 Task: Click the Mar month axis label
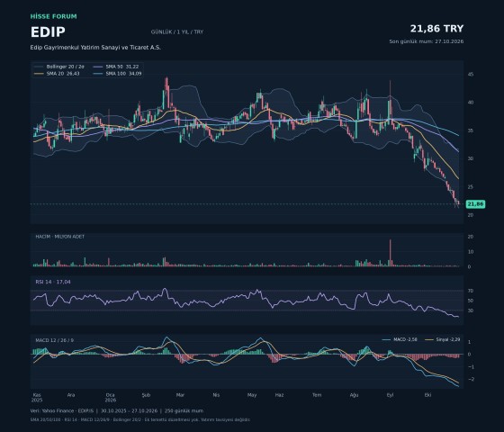coord(180,395)
